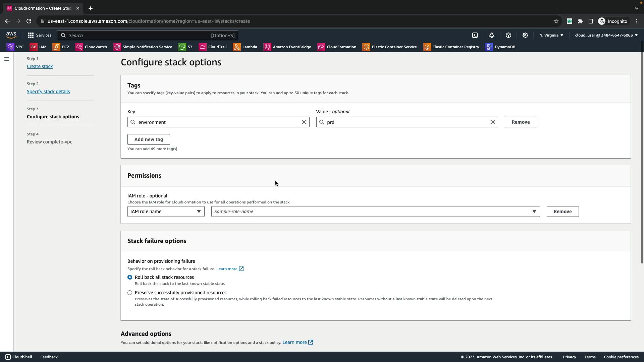Click the Add new tag button
Screen dimensions: 644x362
tap(149, 139)
